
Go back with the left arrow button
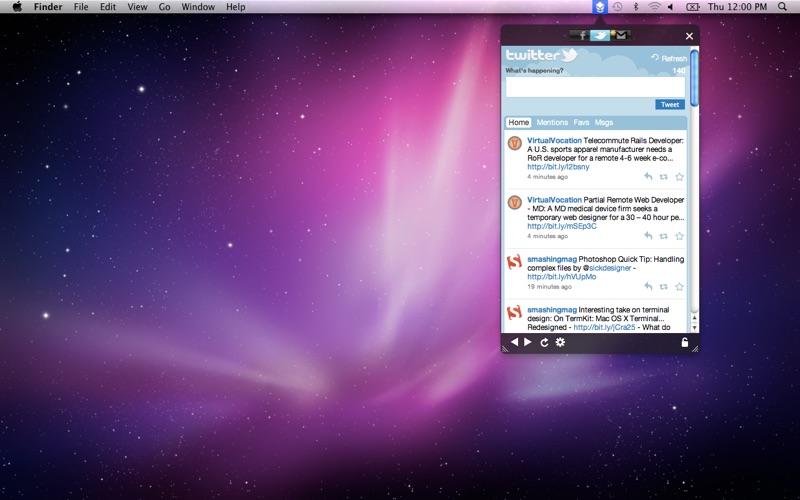(515, 342)
